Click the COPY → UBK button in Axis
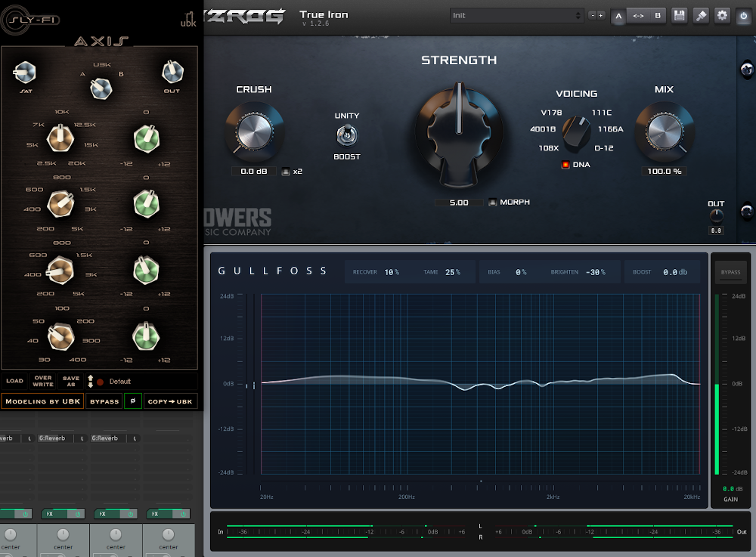The width and height of the screenshot is (756, 557). click(x=169, y=401)
